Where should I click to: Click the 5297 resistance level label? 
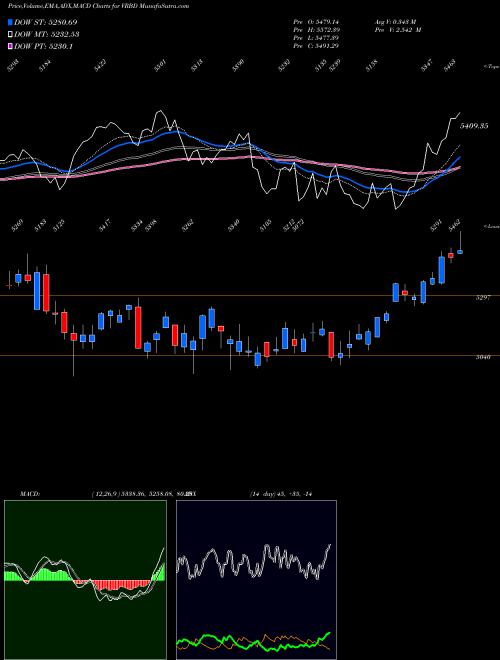point(483,298)
